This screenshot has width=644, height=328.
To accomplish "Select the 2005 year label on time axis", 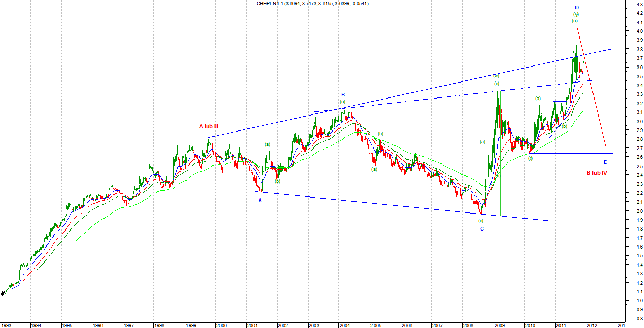I will click(x=376, y=325).
